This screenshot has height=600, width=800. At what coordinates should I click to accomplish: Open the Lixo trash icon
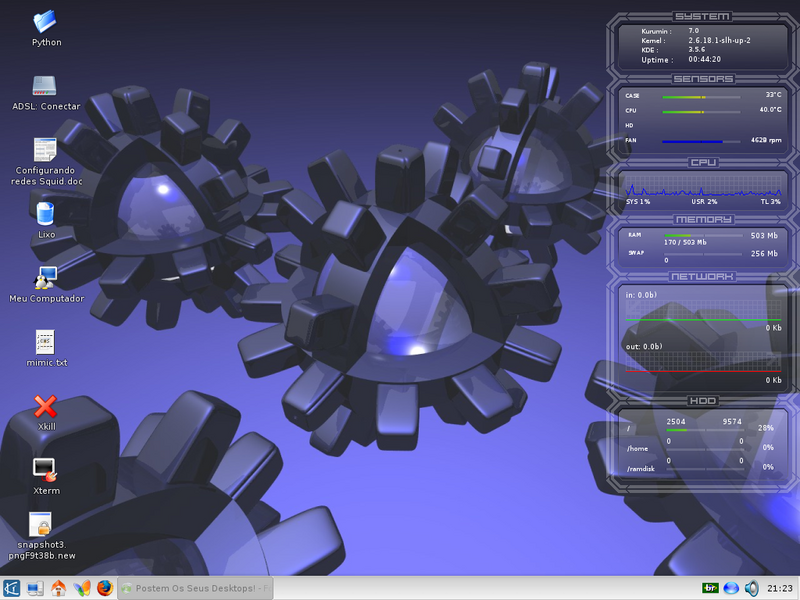(45, 213)
